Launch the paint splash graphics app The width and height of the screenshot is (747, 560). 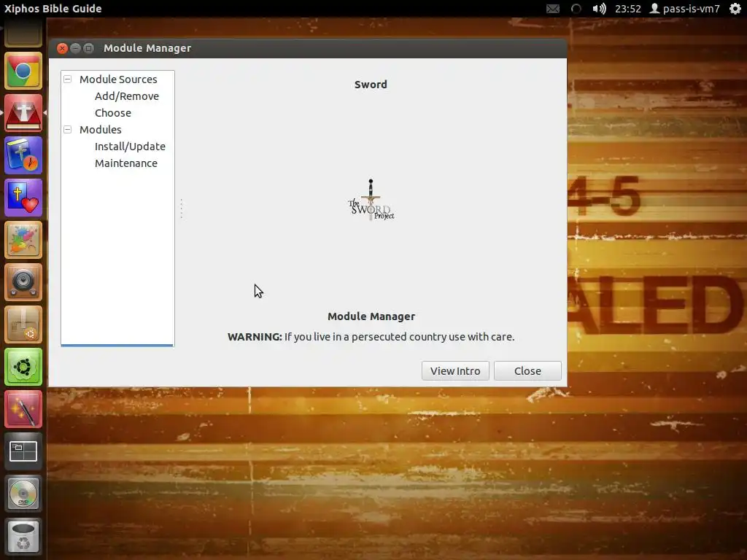[x=23, y=240]
